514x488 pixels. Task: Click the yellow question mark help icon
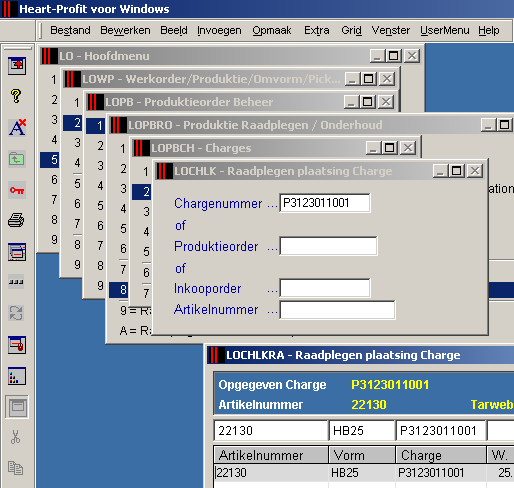(x=16, y=96)
